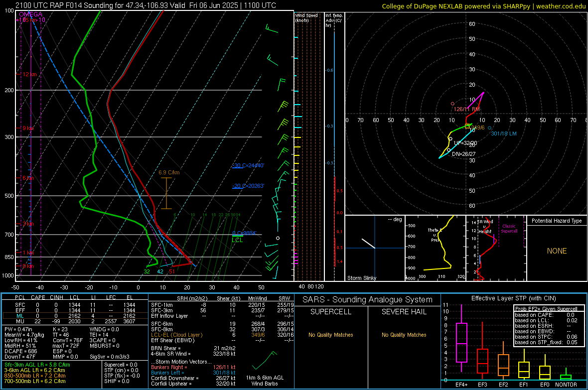
Task: Open the Theta-E v. Pres inset
Action: pyautogui.click(x=436, y=248)
